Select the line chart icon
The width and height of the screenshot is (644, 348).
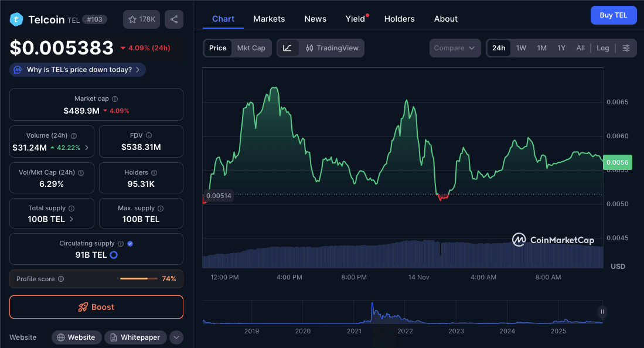[287, 47]
